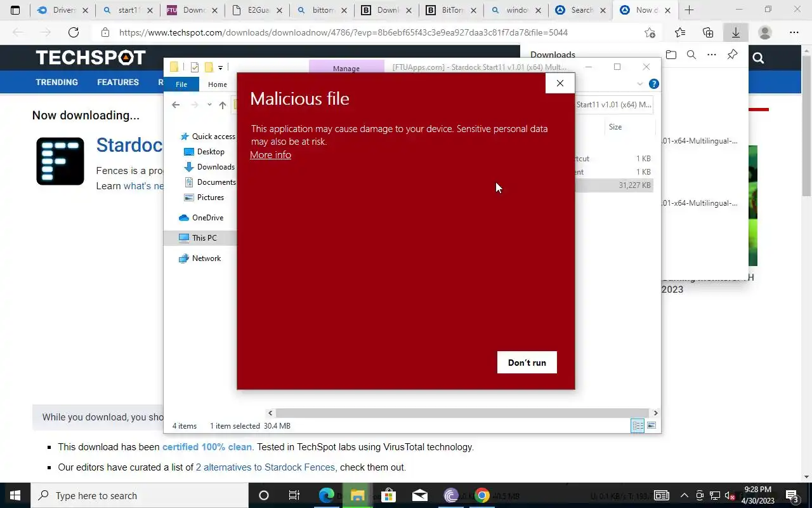Select the 31,227 KB file row

(x=614, y=185)
